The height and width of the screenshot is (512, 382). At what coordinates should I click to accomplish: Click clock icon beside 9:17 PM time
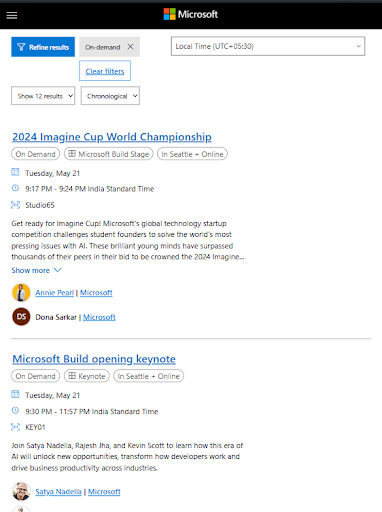click(x=15, y=188)
